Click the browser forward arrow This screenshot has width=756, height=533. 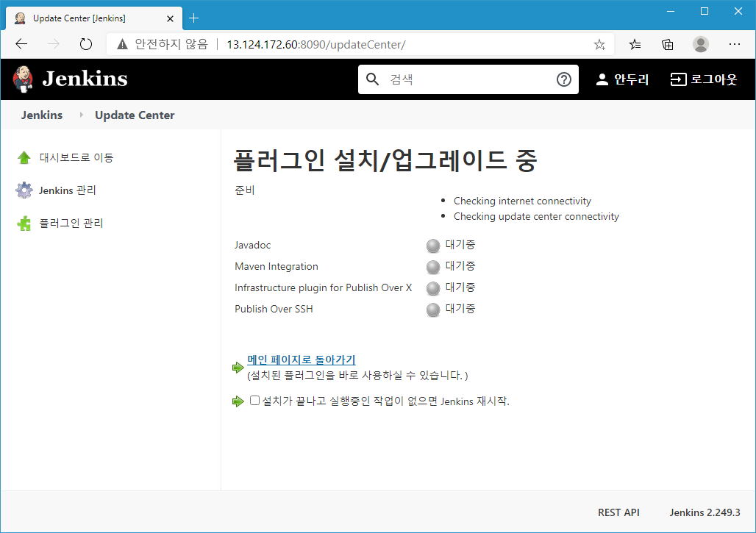tap(54, 44)
